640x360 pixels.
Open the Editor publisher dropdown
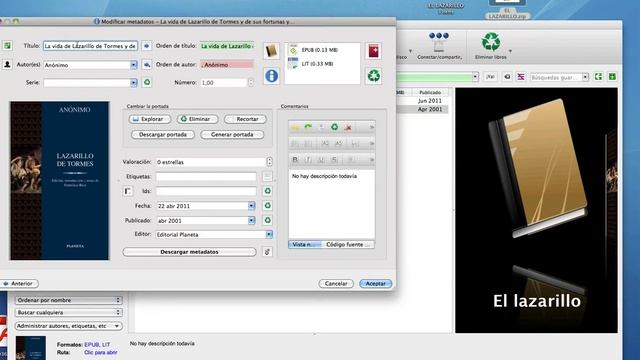point(269,234)
